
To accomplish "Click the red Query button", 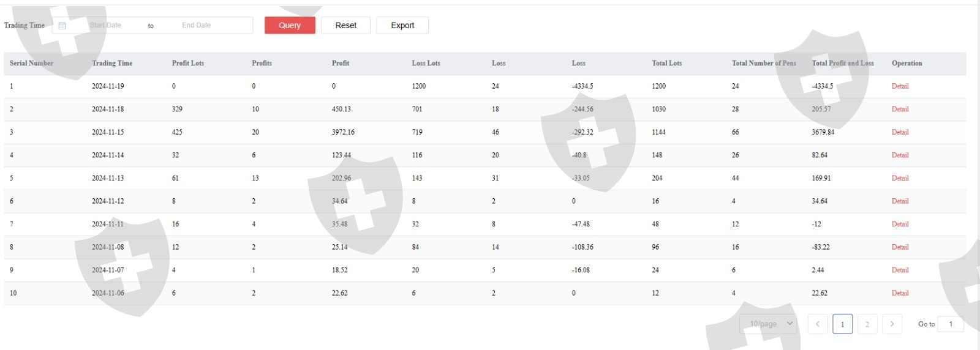I will point(290,25).
